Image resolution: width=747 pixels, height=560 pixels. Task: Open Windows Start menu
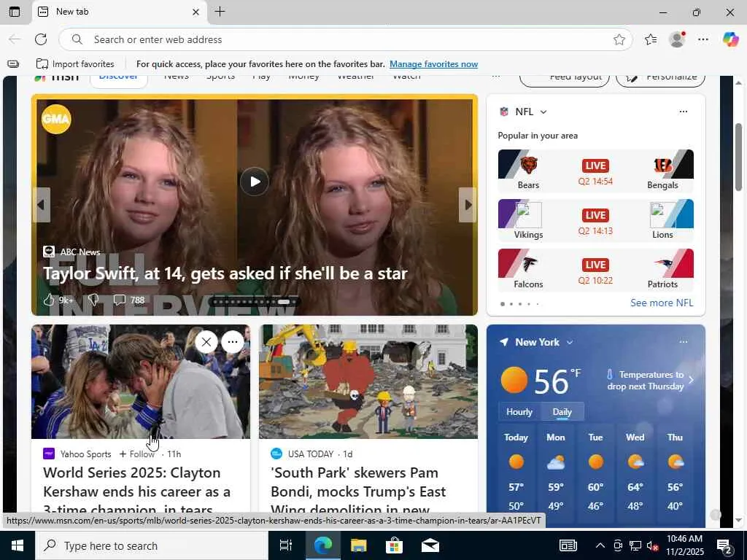point(18,545)
